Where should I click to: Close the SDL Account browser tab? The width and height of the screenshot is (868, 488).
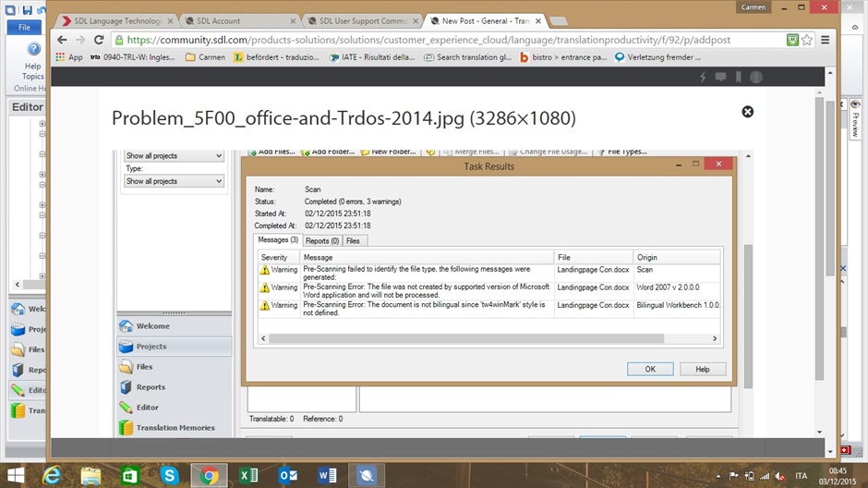click(293, 21)
